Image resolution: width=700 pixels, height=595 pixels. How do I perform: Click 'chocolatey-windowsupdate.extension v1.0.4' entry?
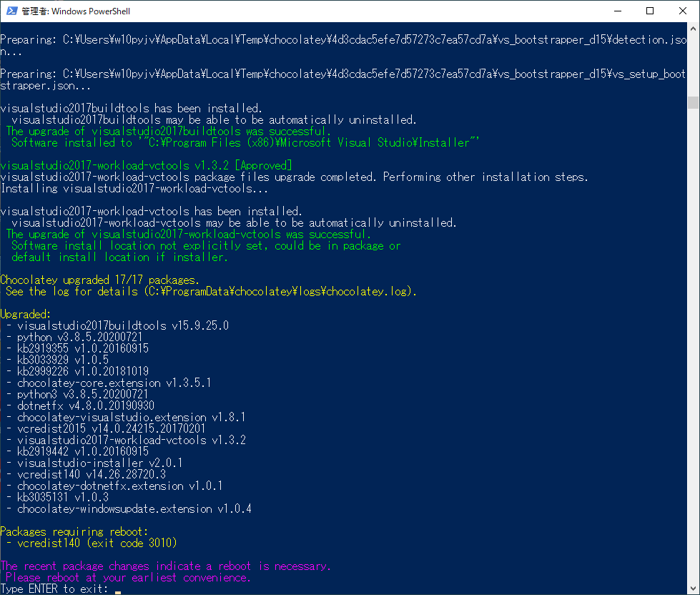(x=134, y=509)
